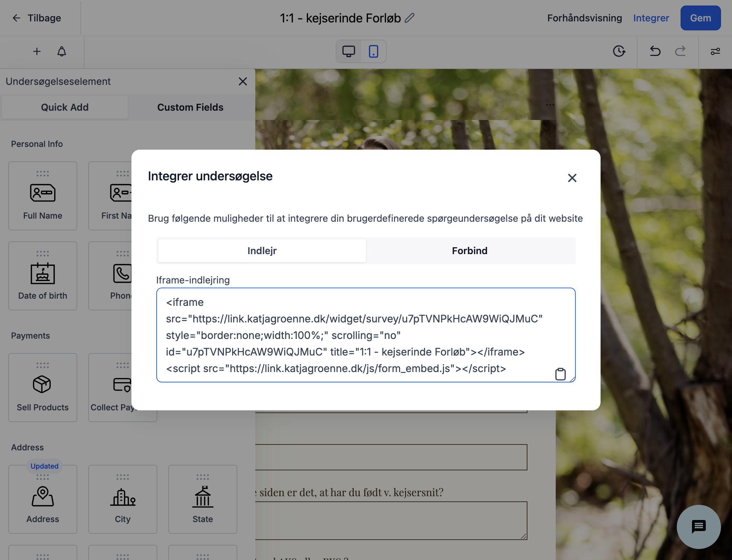Click the Tilbage text button
Screen dimensions: 732x560
[44, 18]
